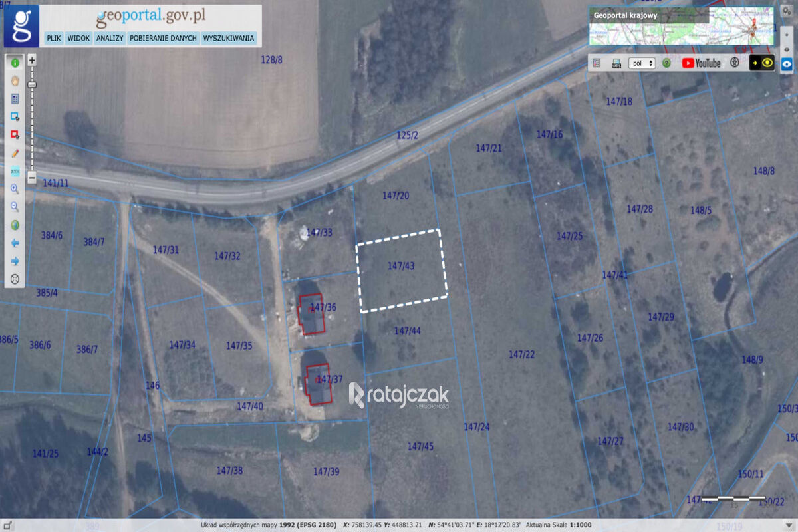The image size is (798, 532).
Task: Activate the hand pan tool
Action: pos(14,80)
